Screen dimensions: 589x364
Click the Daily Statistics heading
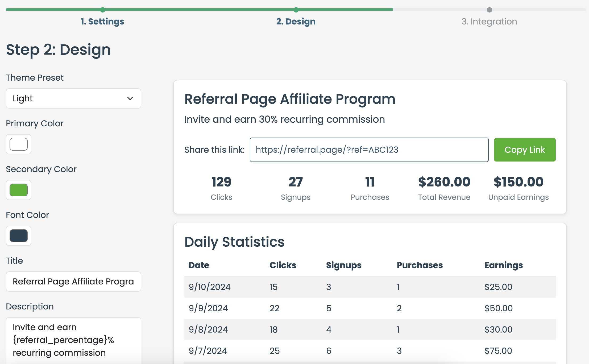pyautogui.click(x=234, y=242)
